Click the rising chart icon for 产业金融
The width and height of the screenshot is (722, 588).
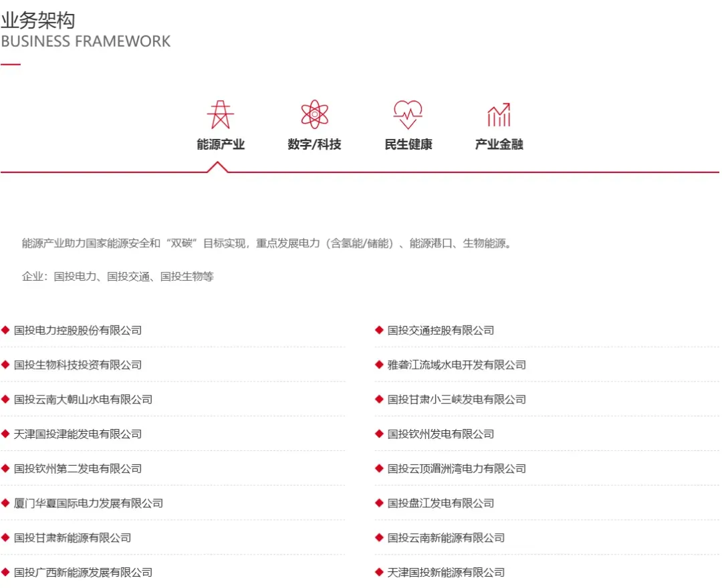click(499, 114)
